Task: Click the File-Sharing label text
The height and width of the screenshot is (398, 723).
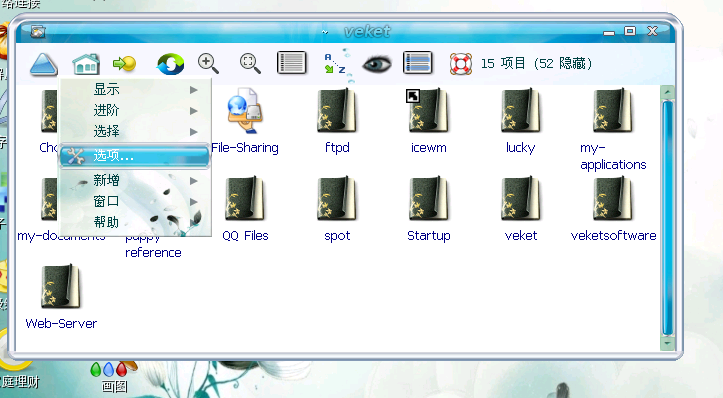Action: (245, 148)
